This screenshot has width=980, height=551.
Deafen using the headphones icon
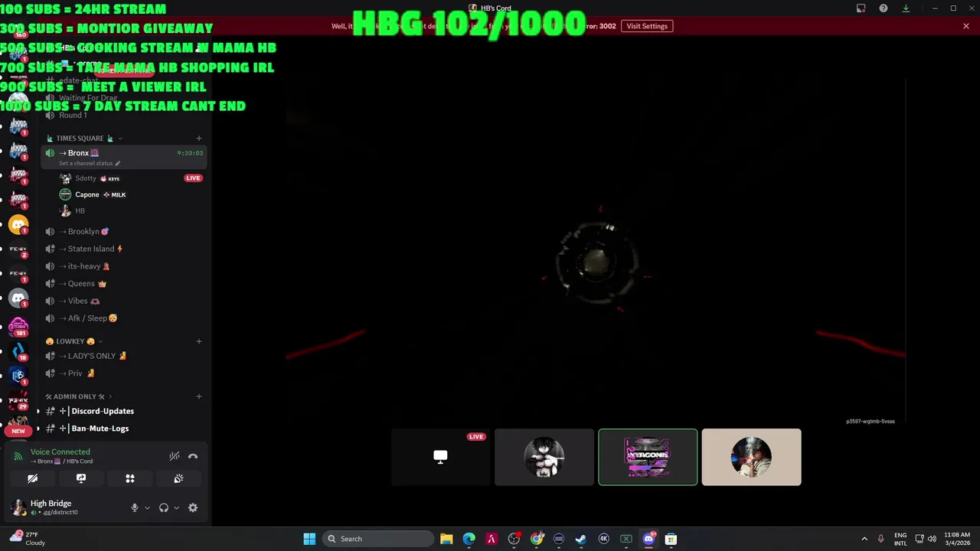pos(163,507)
